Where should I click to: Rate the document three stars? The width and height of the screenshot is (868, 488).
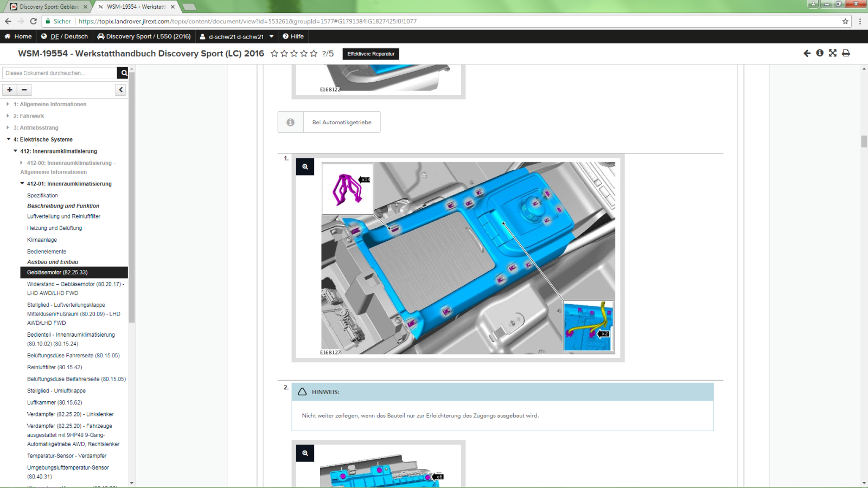[x=294, y=53]
